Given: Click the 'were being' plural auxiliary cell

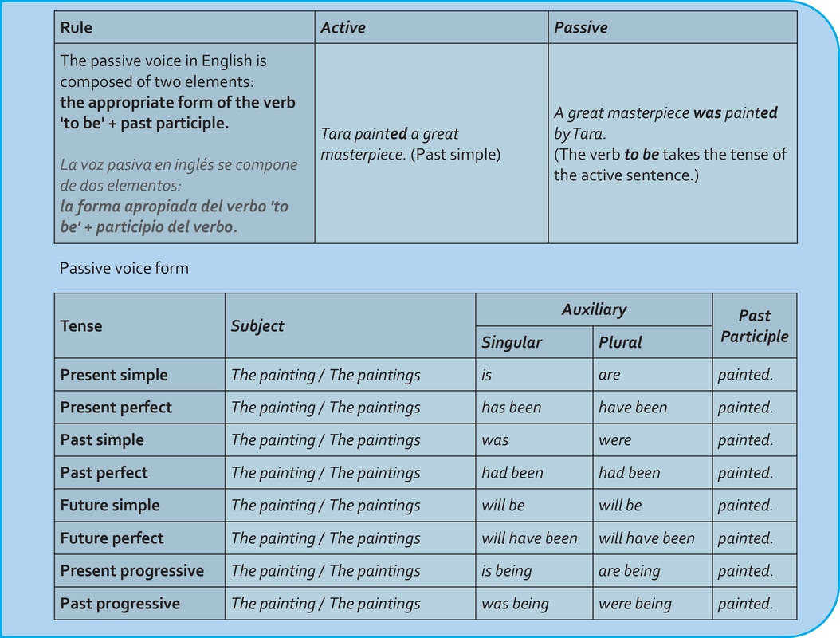Looking at the screenshot, I should pos(635,604).
